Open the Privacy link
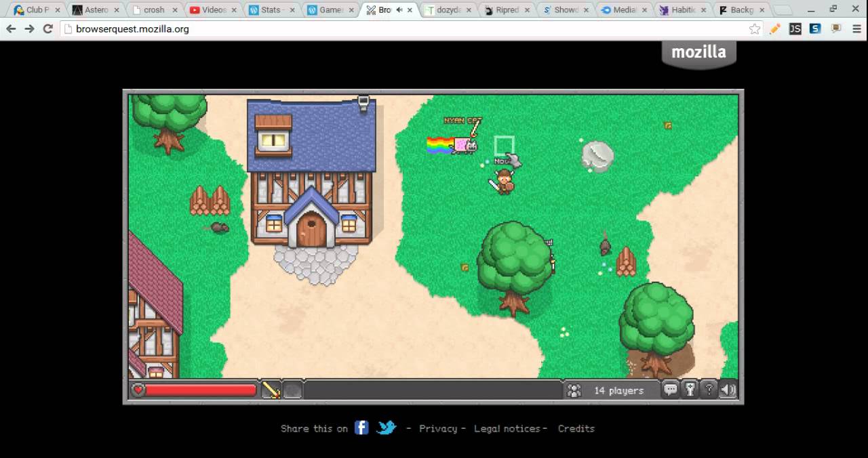The height and width of the screenshot is (458, 868). (x=438, y=428)
